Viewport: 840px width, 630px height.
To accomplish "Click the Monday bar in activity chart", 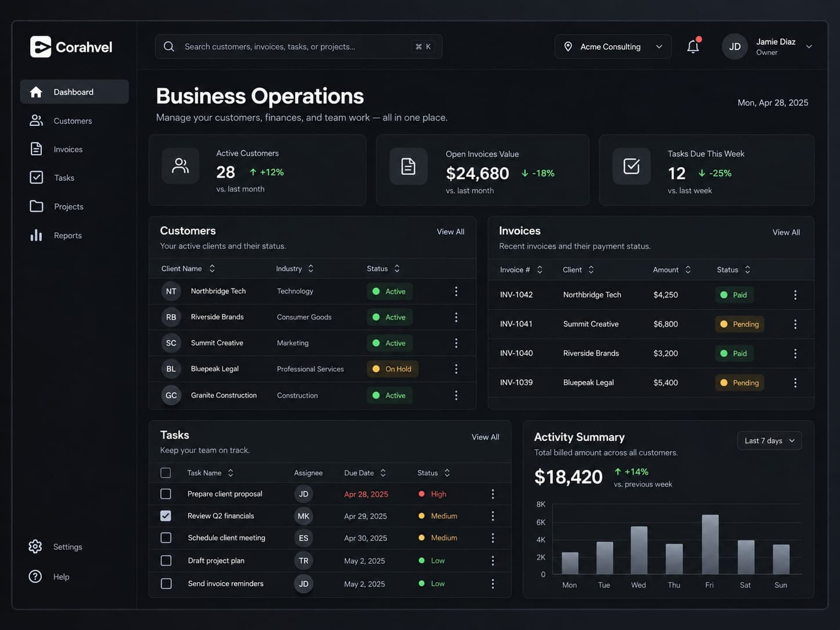I will [570, 563].
